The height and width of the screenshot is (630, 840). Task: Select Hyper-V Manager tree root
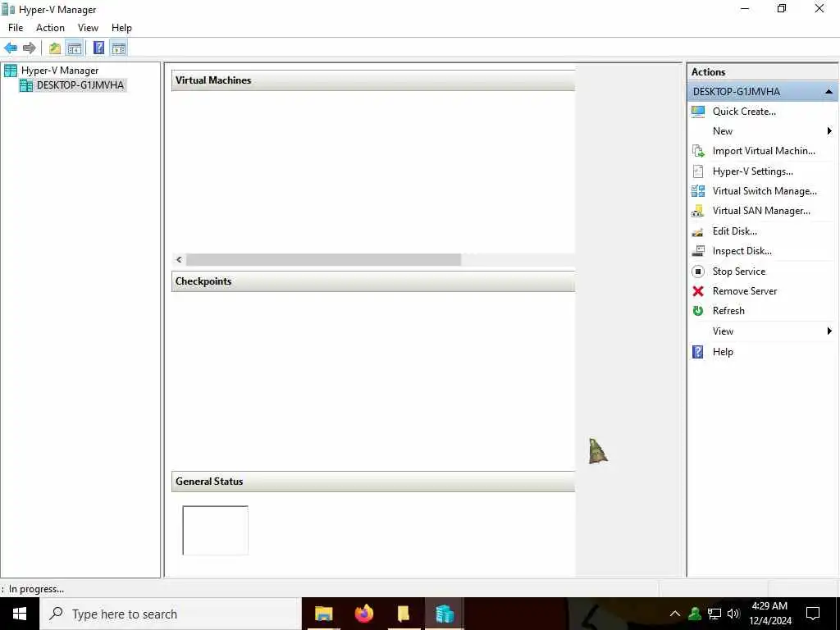coord(59,71)
